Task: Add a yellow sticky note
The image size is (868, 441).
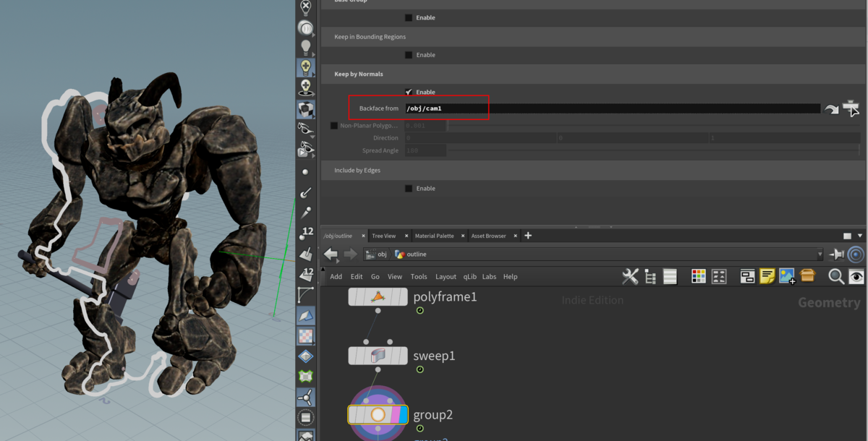Action: pyautogui.click(x=767, y=276)
